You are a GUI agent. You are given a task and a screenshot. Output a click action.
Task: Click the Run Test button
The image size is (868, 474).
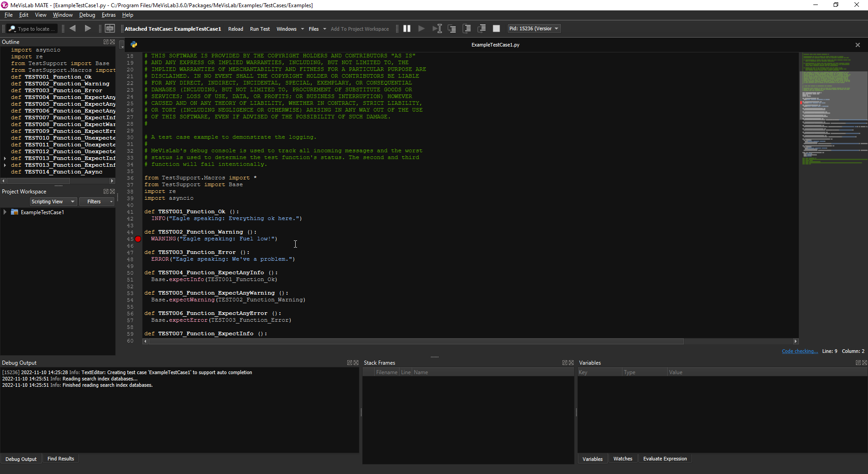pos(259,29)
